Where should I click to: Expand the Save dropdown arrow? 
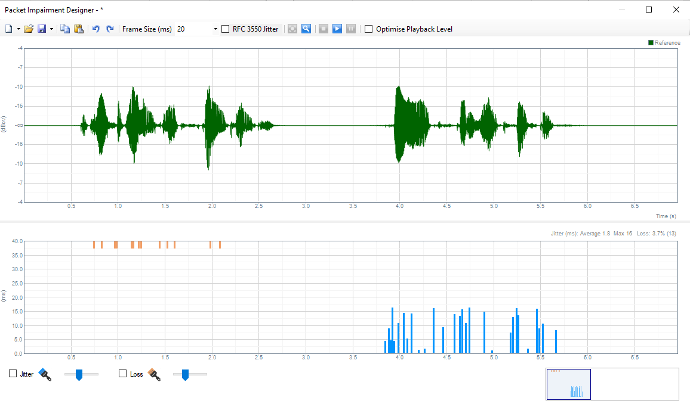pos(51,29)
